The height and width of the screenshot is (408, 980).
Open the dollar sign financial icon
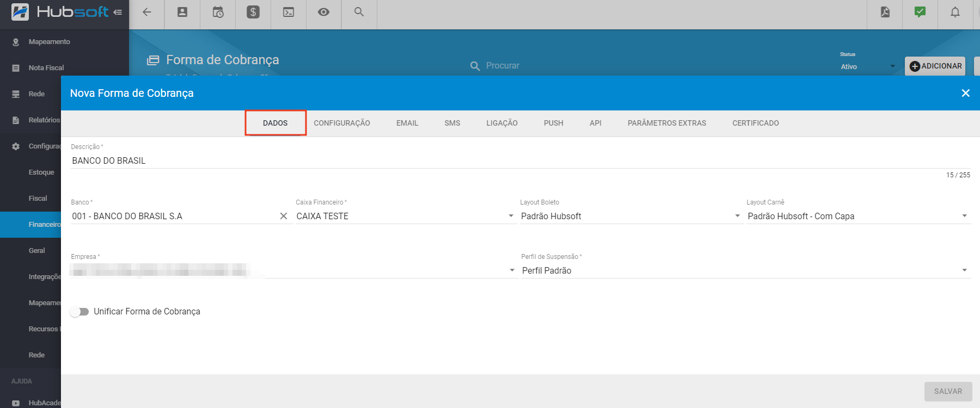point(253,12)
